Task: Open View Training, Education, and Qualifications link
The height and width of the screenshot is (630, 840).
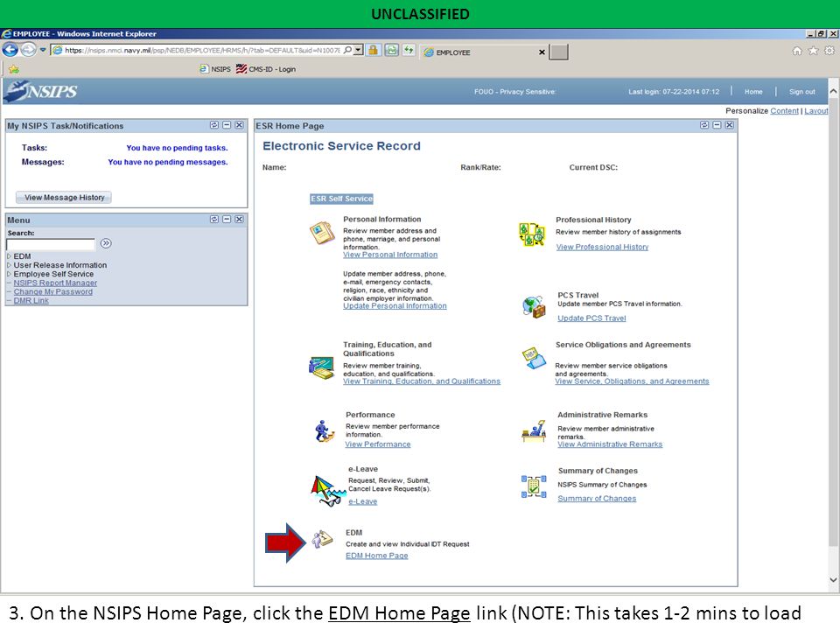Action: (422, 381)
